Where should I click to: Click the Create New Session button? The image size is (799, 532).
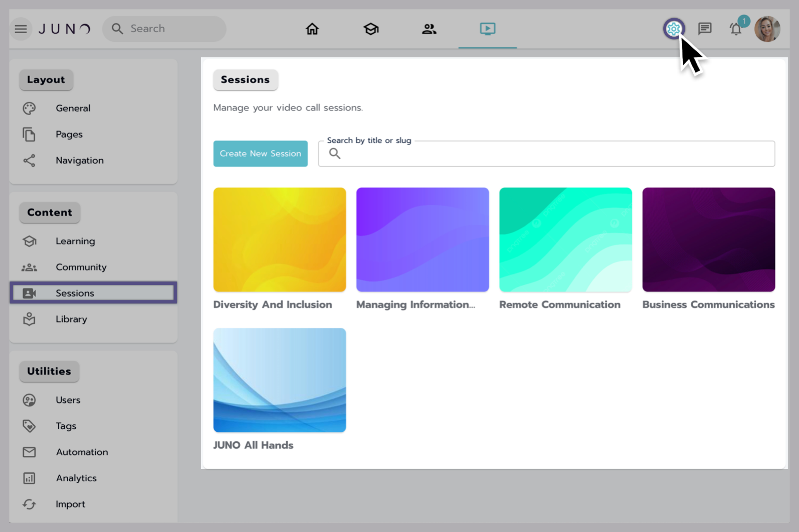(x=260, y=154)
